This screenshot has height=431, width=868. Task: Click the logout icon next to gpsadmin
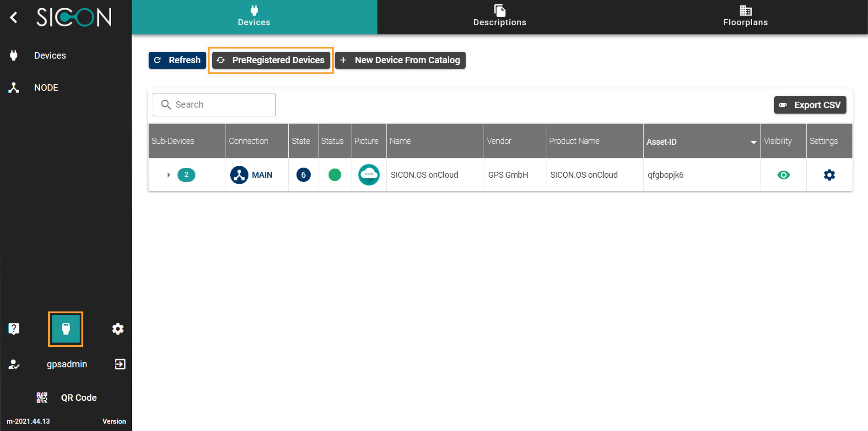coord(120,364)
